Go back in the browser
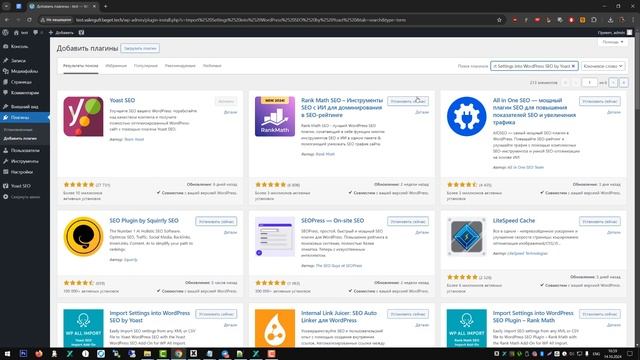 tap(7, 20)
